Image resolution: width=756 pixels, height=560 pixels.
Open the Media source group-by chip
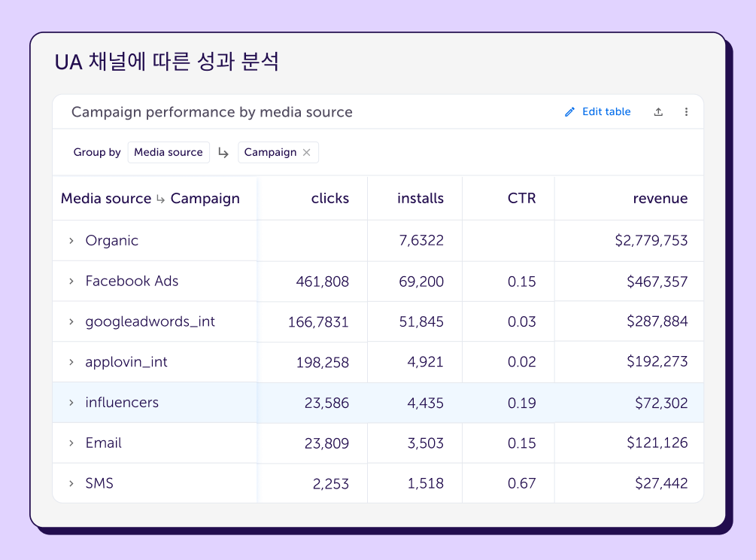point(169,152)
